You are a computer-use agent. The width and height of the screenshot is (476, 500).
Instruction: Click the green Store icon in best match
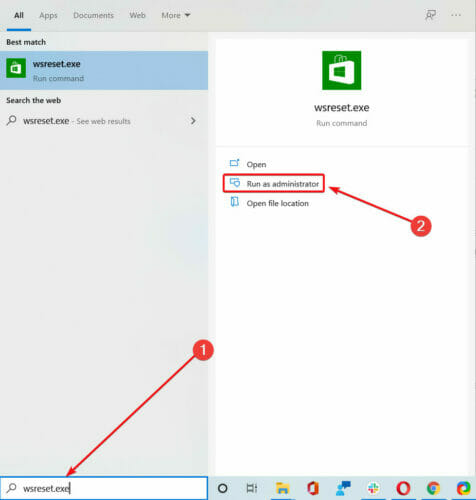point(16,68)
